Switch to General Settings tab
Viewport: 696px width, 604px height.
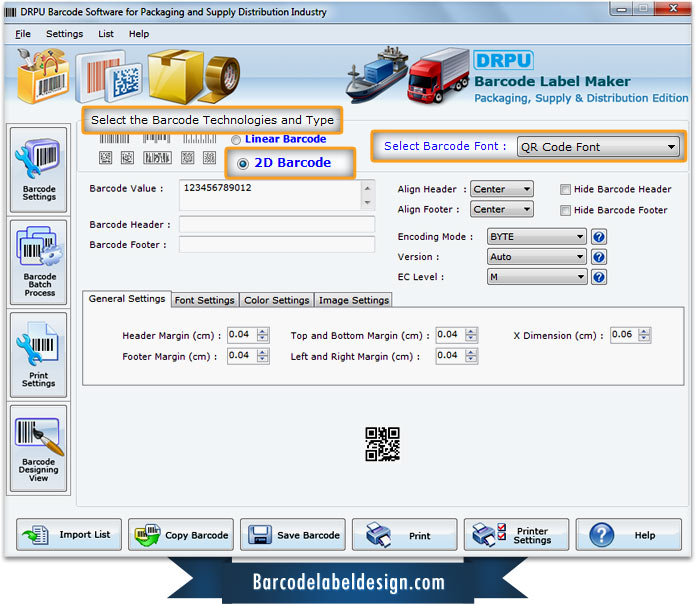[127, 299]
